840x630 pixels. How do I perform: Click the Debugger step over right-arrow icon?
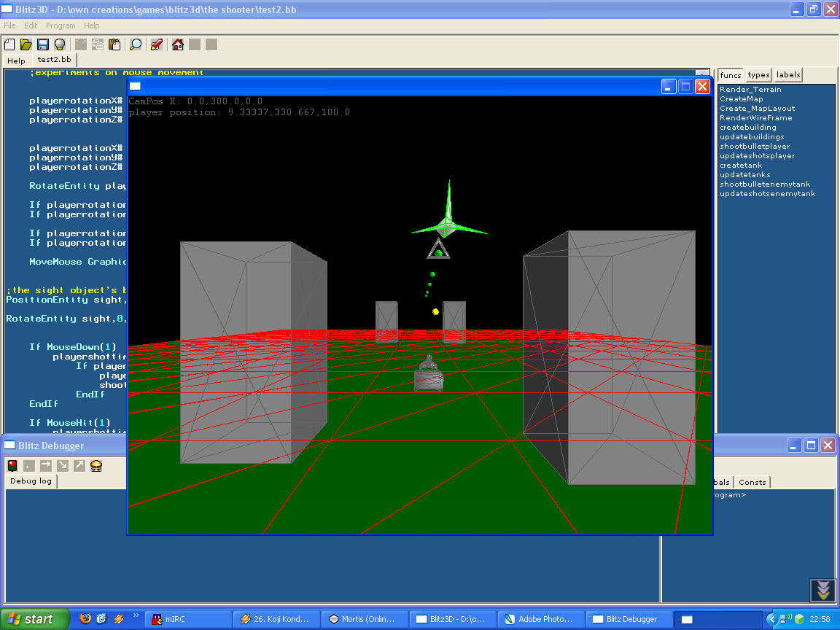click(x=46, y=465)
